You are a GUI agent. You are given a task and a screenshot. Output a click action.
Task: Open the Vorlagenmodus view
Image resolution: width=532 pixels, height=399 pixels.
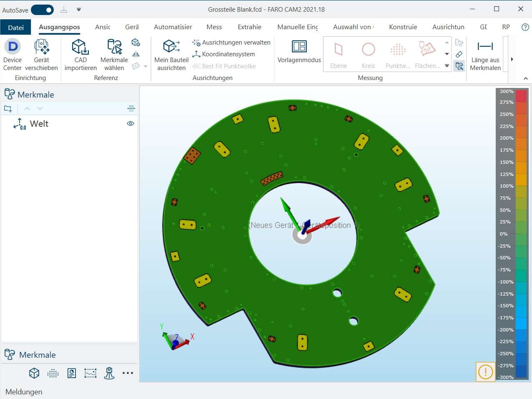click(x=299, y=52)
